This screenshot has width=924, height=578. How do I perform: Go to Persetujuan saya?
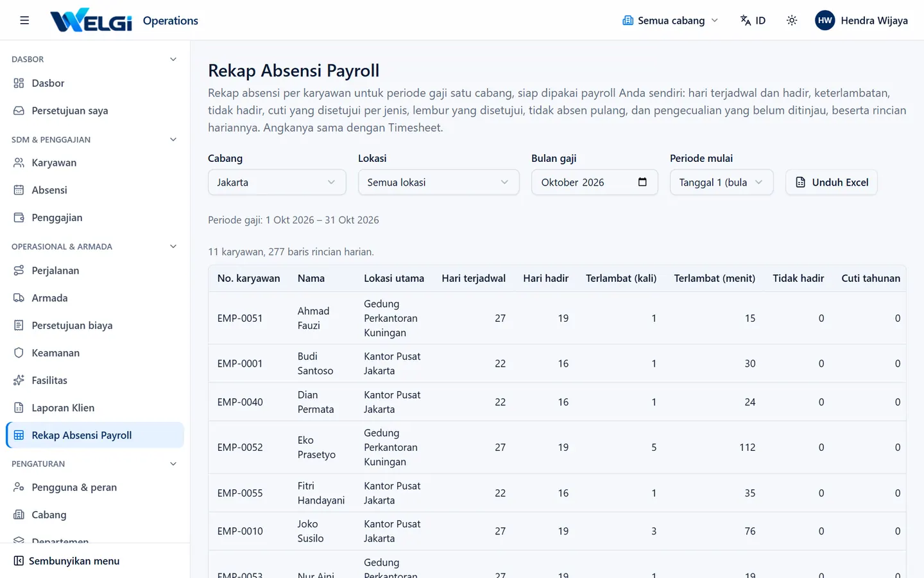pyautogui.click(x=95, y=110)
